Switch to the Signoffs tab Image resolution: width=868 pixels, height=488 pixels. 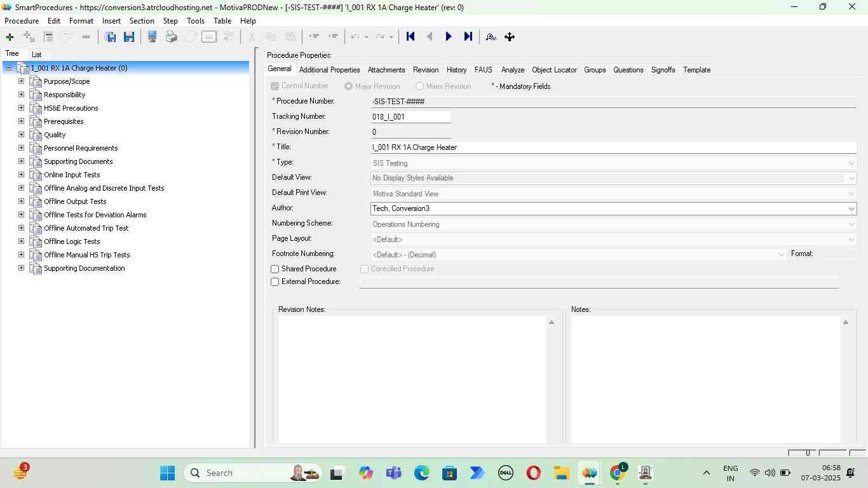click(x=663, y=70)
